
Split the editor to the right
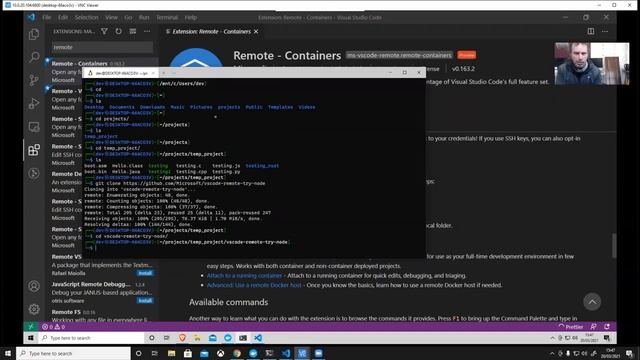pos(591,31)
